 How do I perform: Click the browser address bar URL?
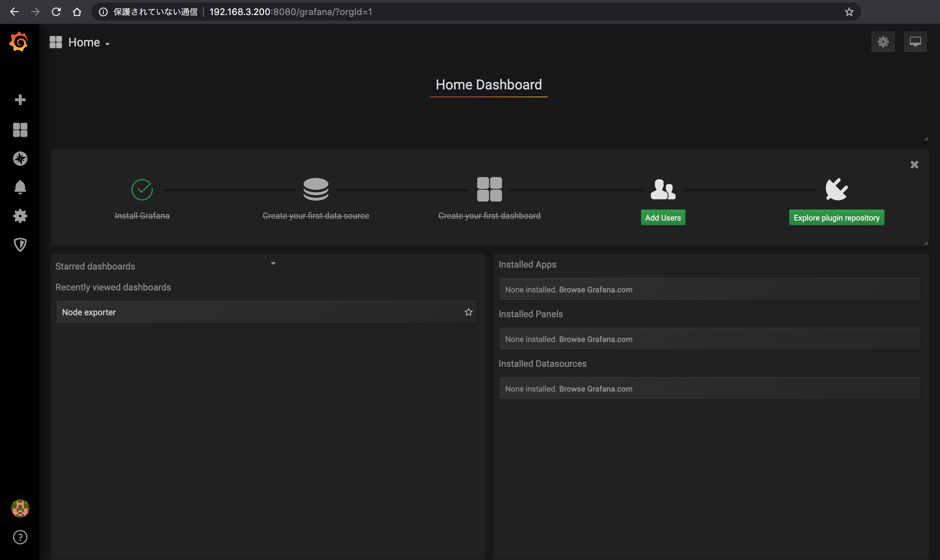click(x=290, y=12)
